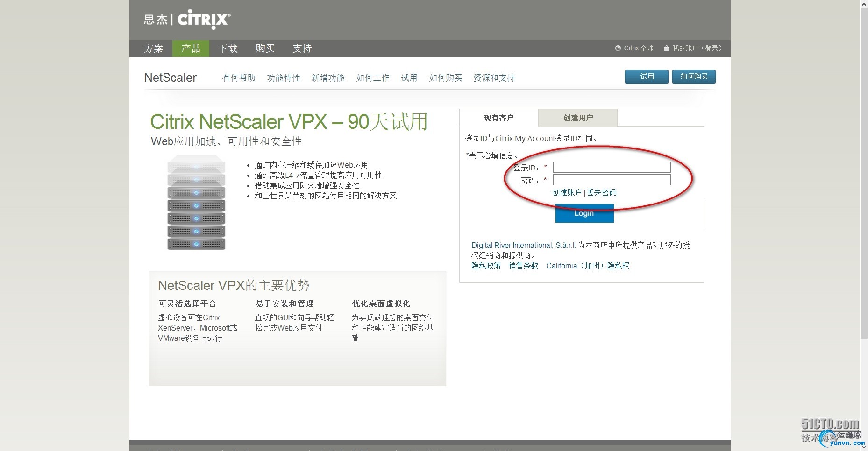Go to 如何购买 in NetScaler subnav
The height and width of the screenshot is (451, 868).
(446, 78)
